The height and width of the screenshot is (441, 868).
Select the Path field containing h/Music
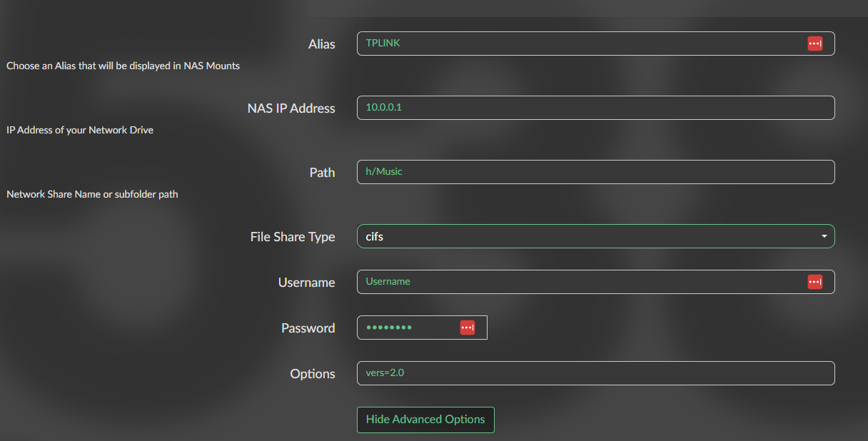[x=595, y=172]
